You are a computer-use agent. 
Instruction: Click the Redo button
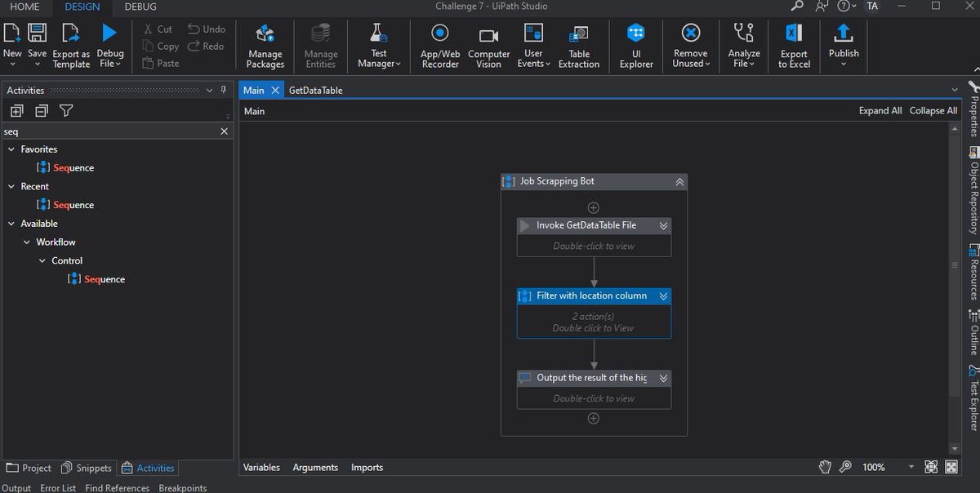(206, 47)
